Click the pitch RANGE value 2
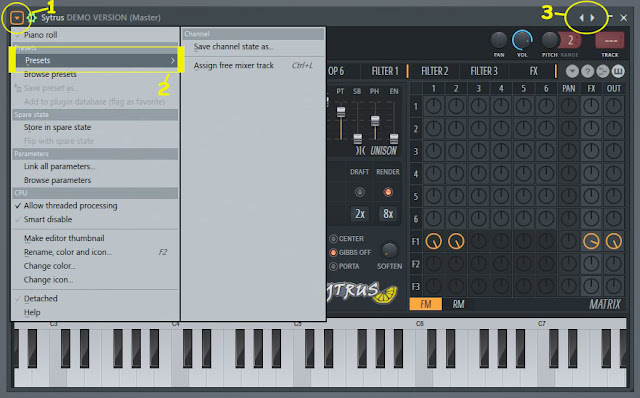 click(x=571, y=40)
